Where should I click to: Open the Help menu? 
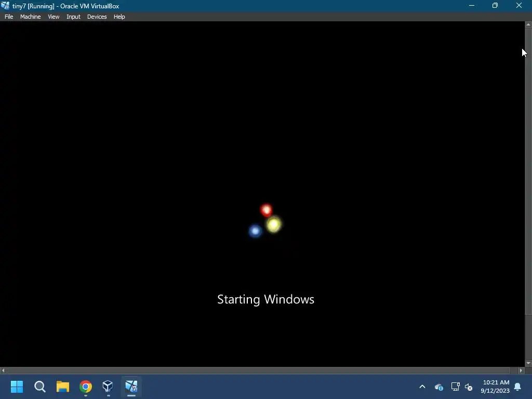(119, 17)
